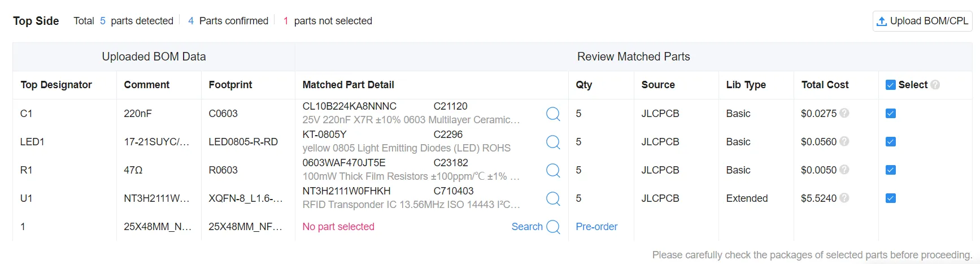Click cost info icon beside $0.0275
The image size is (980, 264).
[x=844, y=113]
